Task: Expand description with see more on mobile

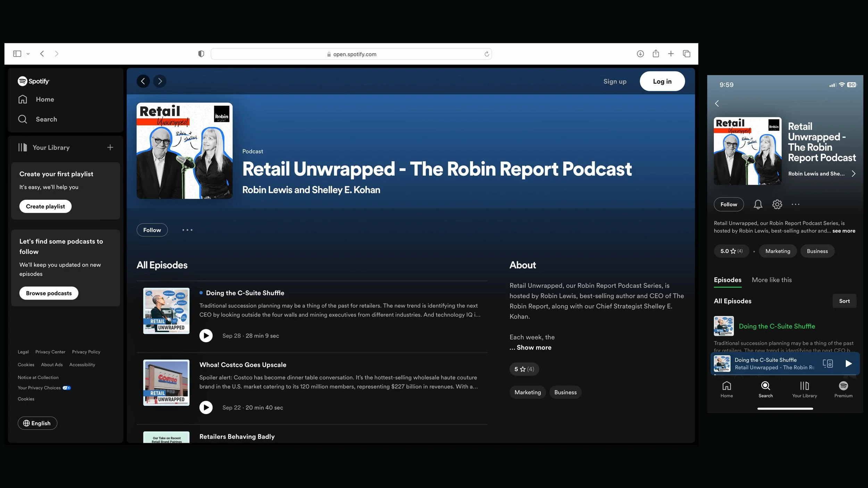Action: pos(844,231)
